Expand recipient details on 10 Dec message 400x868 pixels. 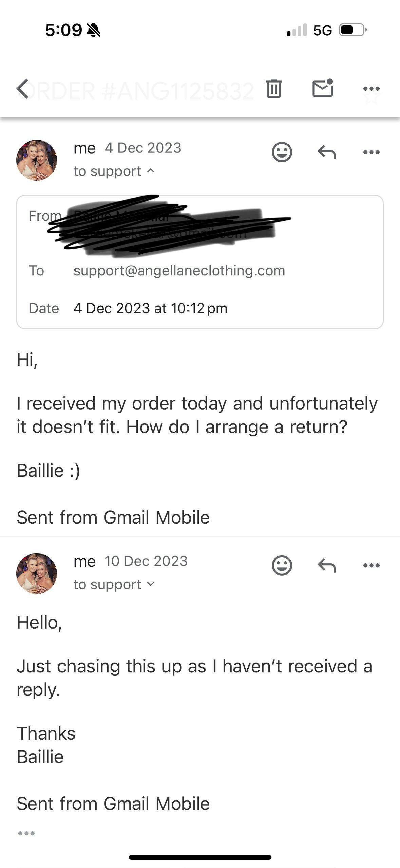[151, 584]
